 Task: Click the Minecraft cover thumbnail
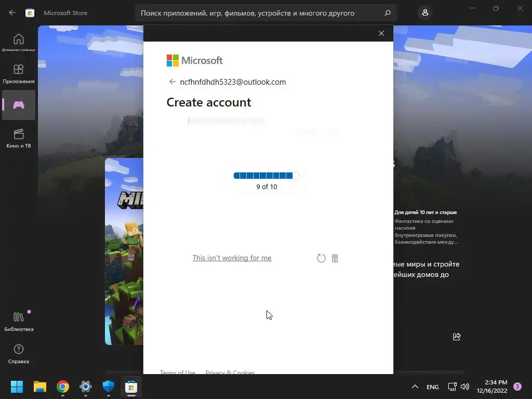point(124,251)
